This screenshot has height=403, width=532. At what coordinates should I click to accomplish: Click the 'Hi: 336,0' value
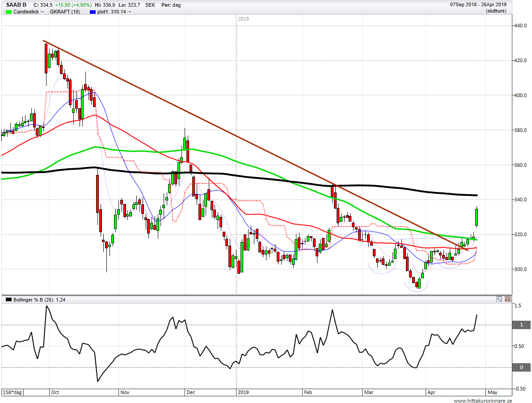(105, 5)
